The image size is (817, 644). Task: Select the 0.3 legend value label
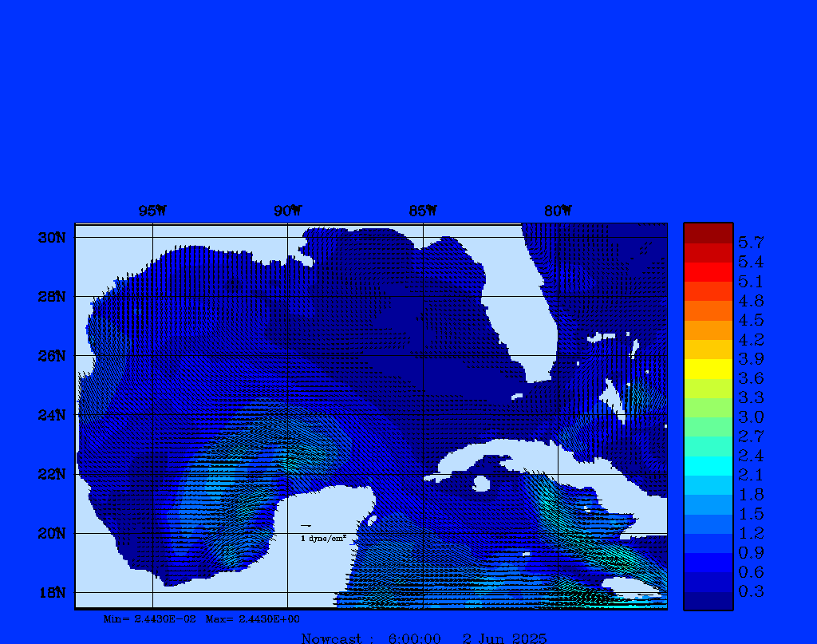[x=751, y=591]
